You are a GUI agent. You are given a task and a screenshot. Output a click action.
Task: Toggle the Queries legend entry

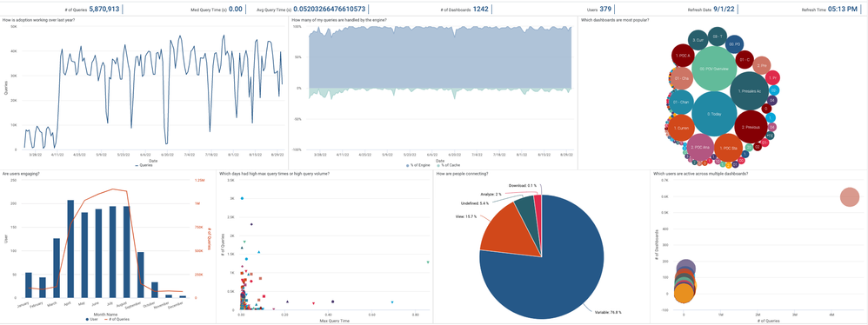[144, 165]
